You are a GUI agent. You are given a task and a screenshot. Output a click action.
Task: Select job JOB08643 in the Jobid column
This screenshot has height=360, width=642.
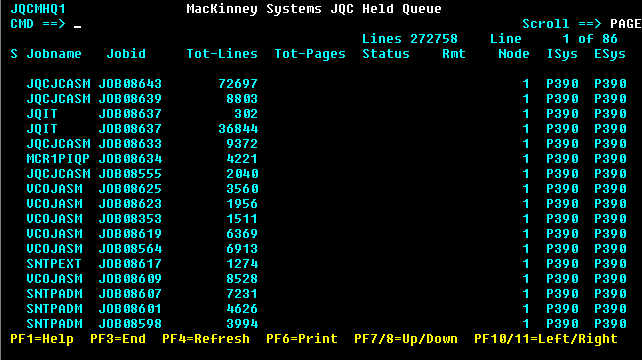pyautogui.click(x=130, y=84)
